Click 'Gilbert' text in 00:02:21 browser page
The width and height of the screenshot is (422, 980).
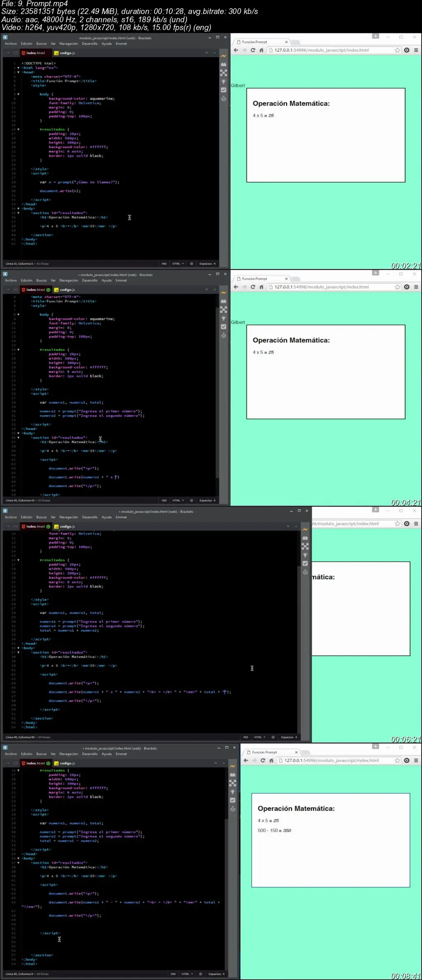click(238, 86)
